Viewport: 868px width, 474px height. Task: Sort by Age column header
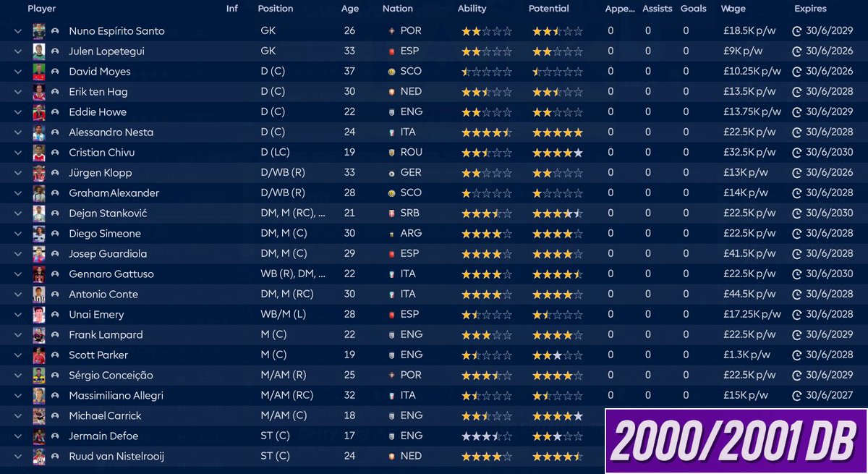(350, 9)
